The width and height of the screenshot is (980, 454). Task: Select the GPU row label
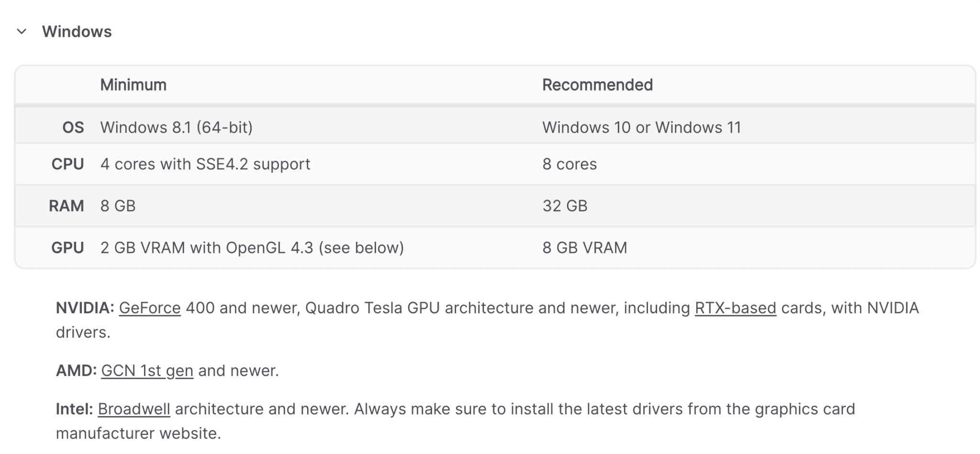tap(67, 248)
